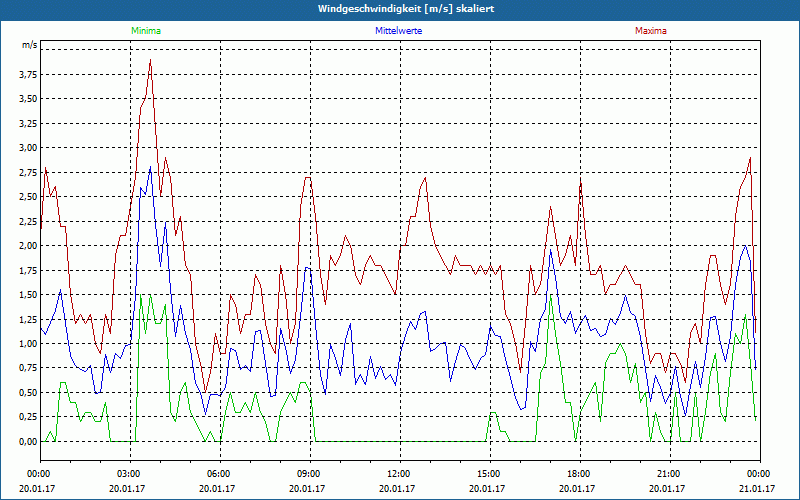Click the 0,25 y-axis value

pos(28,417)
